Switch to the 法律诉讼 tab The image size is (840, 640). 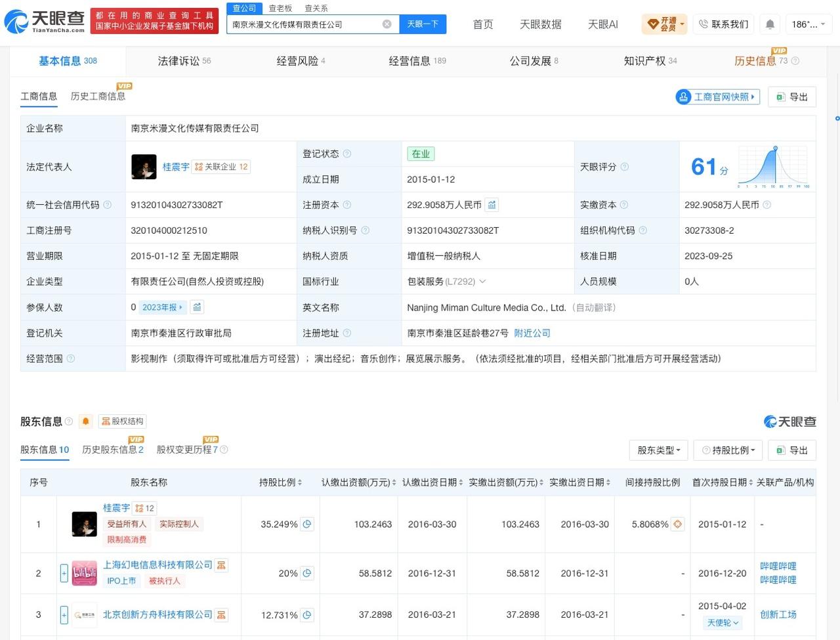point(184,61)
